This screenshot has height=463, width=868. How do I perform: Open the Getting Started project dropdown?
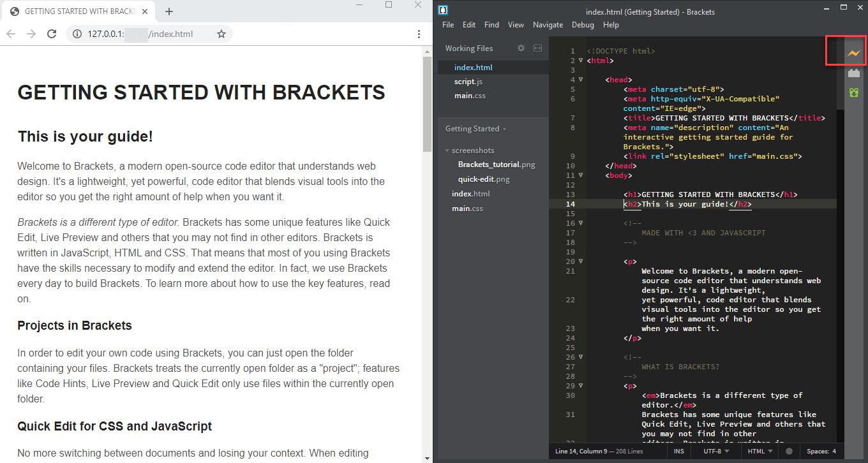475,129
